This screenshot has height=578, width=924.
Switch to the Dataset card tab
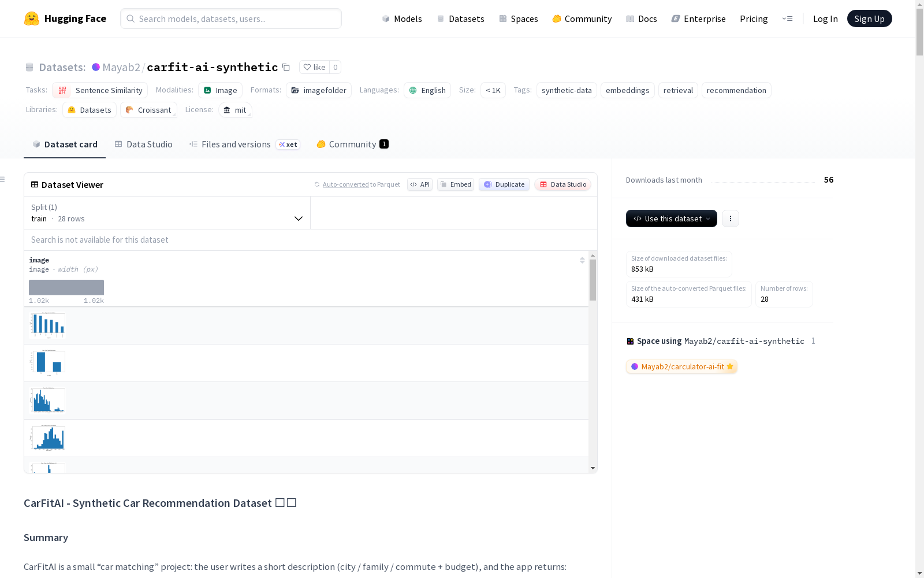click(x=65, y=144)
